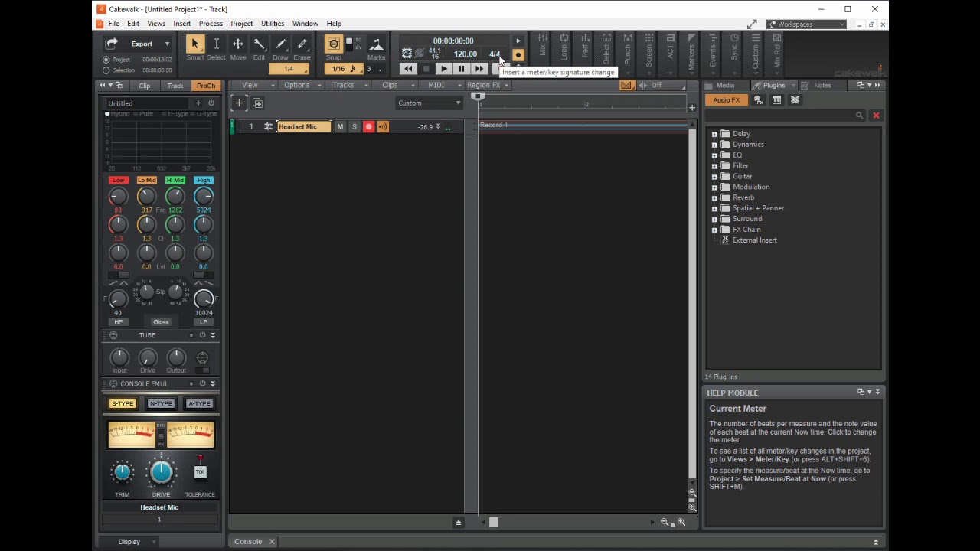Viewport: 980px width, 551px height.
Task: Switch to the Media browser tab
Action: (725, 86)
